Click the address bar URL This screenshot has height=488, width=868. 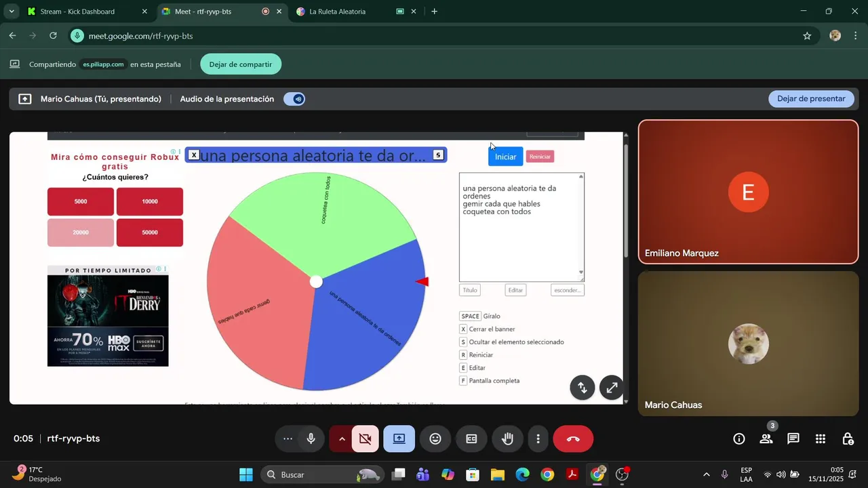[140, 36]
